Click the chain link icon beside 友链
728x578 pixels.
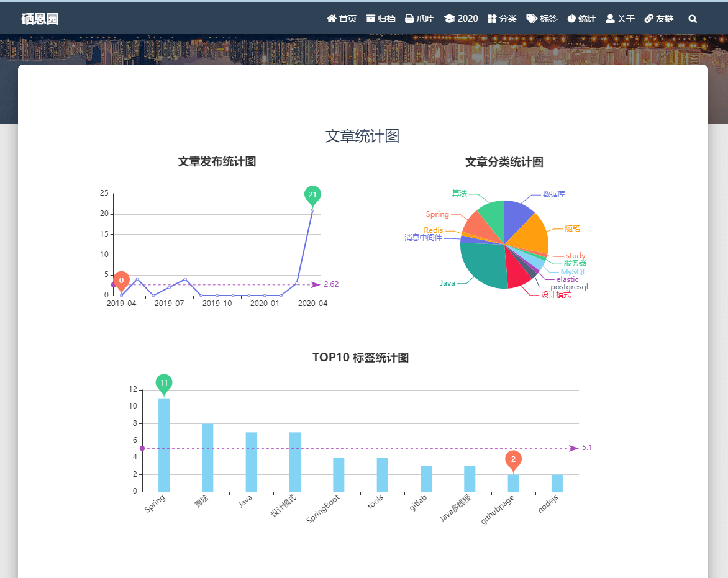(649, 19)
